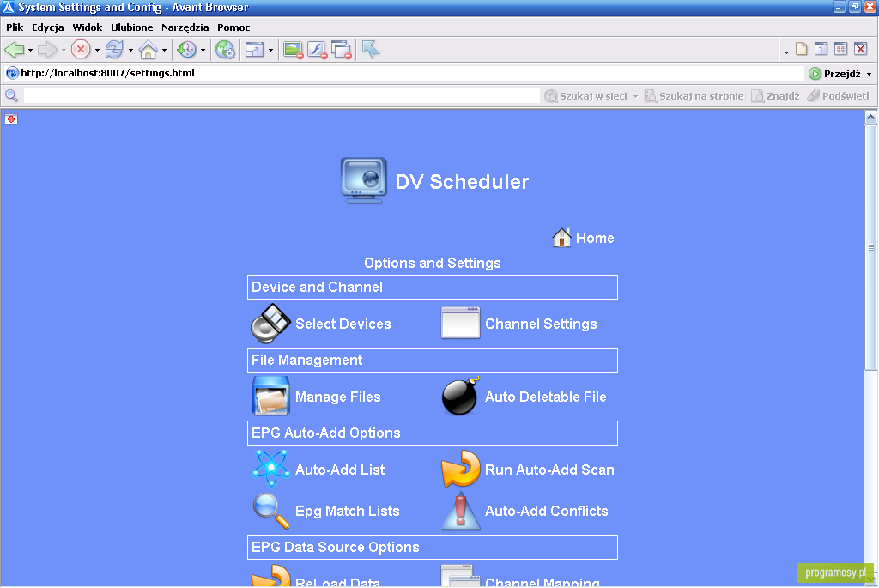This screenshot has width=879, height=588.
Task: Click Szukaj na stronie button
Action: click(x=694, y=96)
